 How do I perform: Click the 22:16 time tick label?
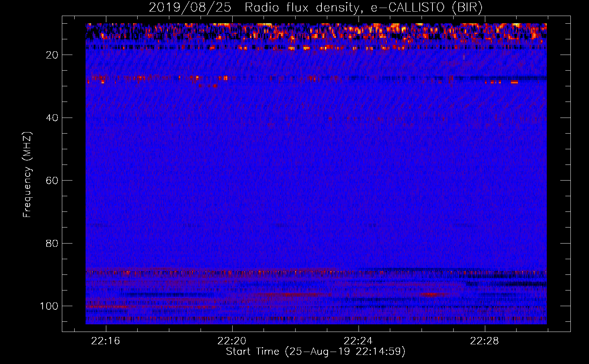(106, 341)
